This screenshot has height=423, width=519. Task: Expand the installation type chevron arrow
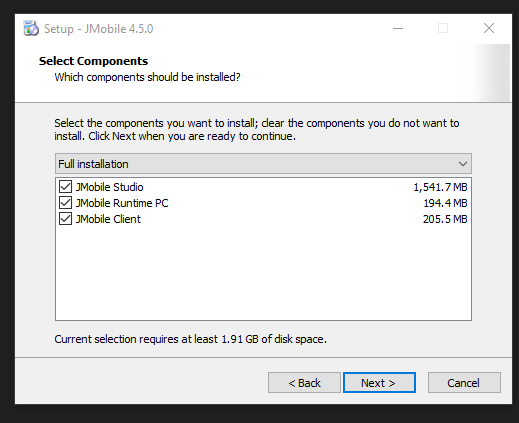pos(462,164)
